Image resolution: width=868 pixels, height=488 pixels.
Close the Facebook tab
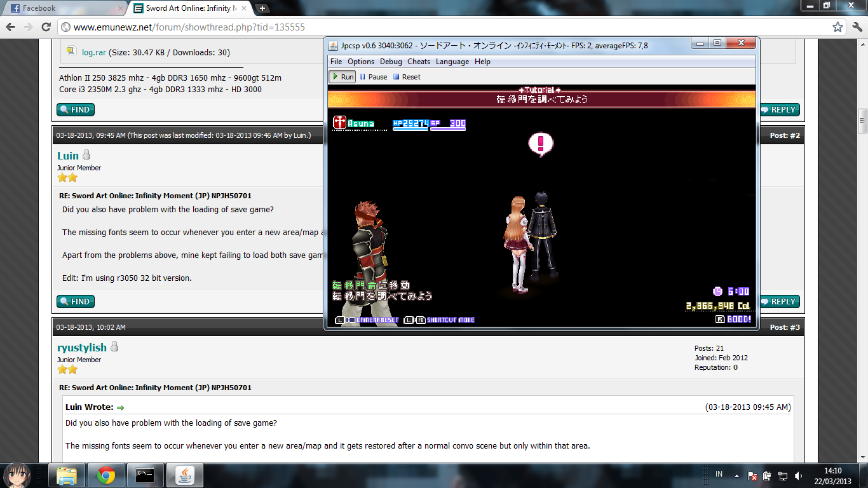point(120,8)
